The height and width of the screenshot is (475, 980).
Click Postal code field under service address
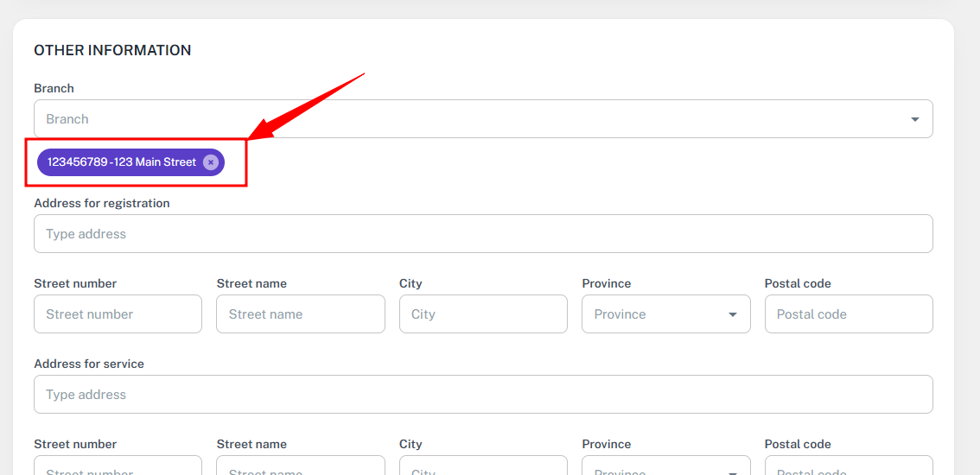coord(848,467)
